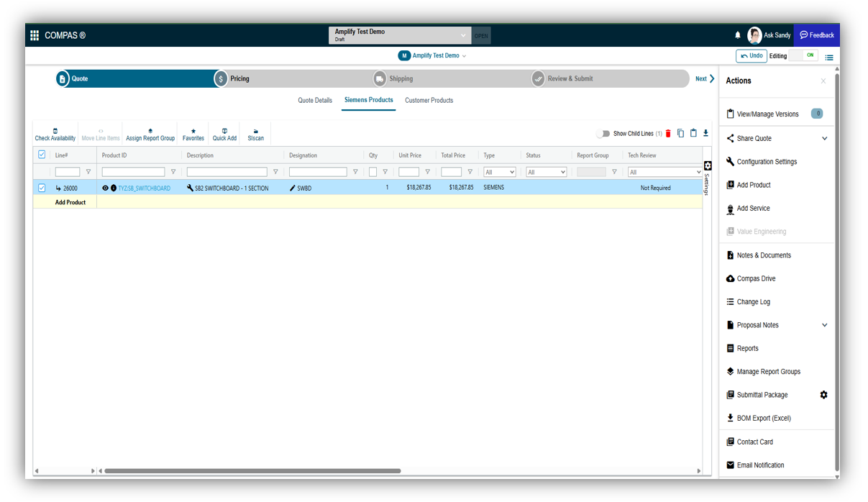Click the grid horizontal scrollbar
The width and height of the screenshot is (868, 502).
point(252,471)
